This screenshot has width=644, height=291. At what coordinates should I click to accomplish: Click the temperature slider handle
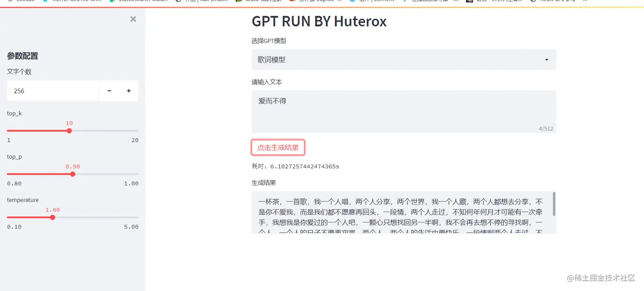click(x=53, y=217)
